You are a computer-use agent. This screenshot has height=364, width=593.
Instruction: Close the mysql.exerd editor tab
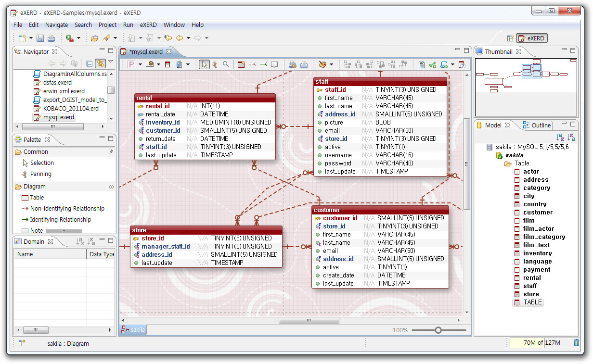(x=169, y=51)
